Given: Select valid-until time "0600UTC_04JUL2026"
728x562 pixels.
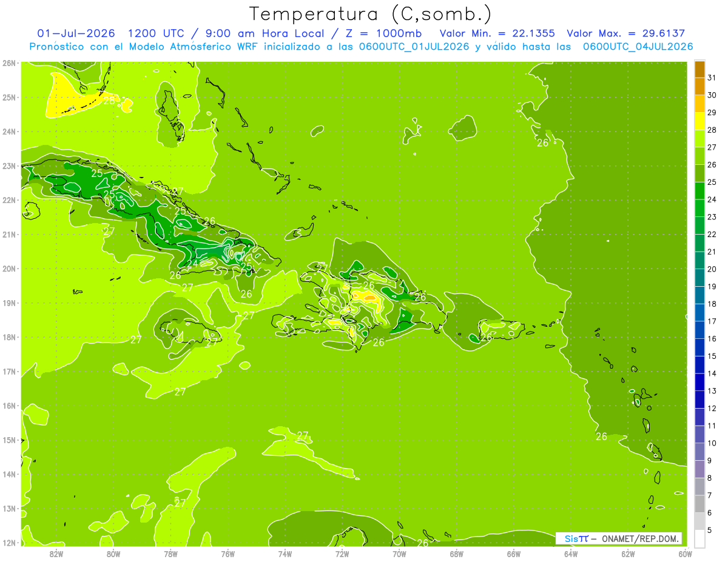Looking at the screenshot, I should tap(638, 47).
